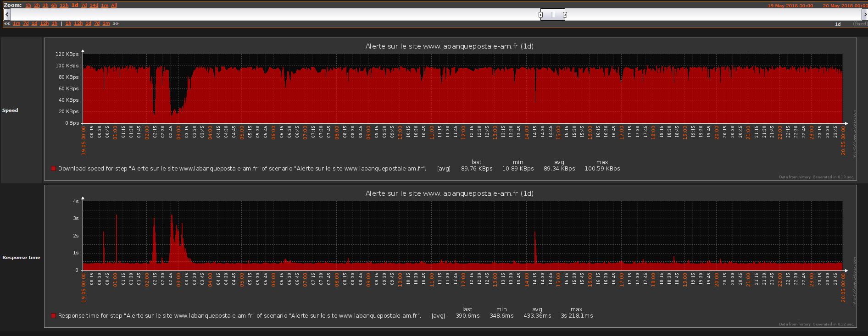Image resolution: width=868 pixels, height=336 pixels.
Task: Move period forward by 1d
Action: 88,23
